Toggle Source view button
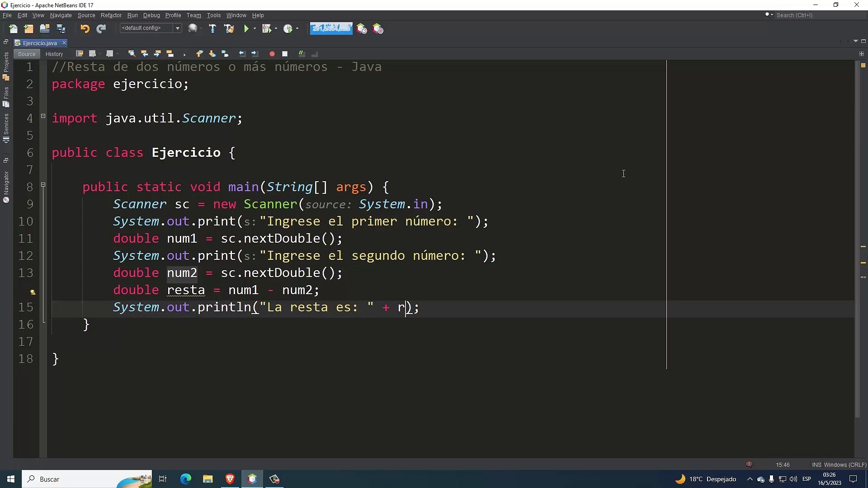The width and height of the screenshot is (868, 488). click(x=27, y=54)
